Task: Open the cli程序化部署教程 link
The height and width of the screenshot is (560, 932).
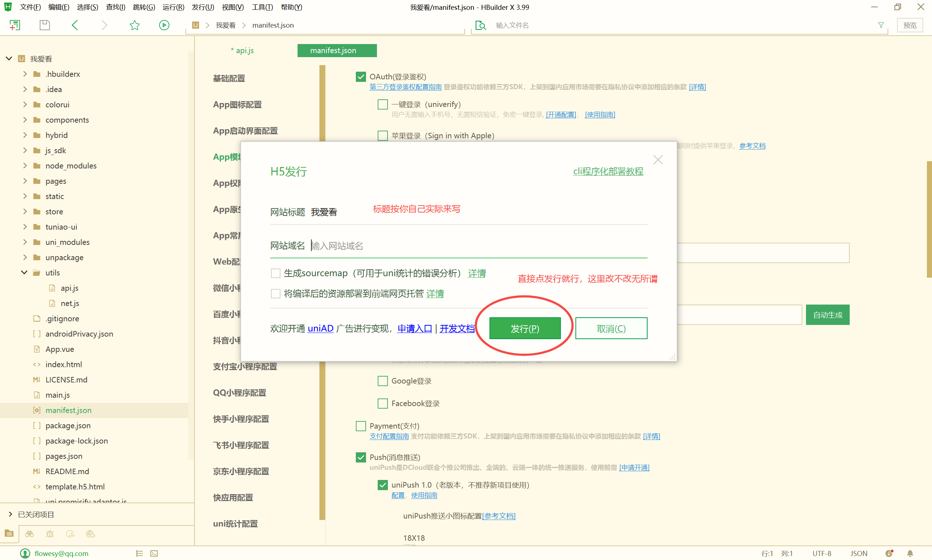Action: 608,171
